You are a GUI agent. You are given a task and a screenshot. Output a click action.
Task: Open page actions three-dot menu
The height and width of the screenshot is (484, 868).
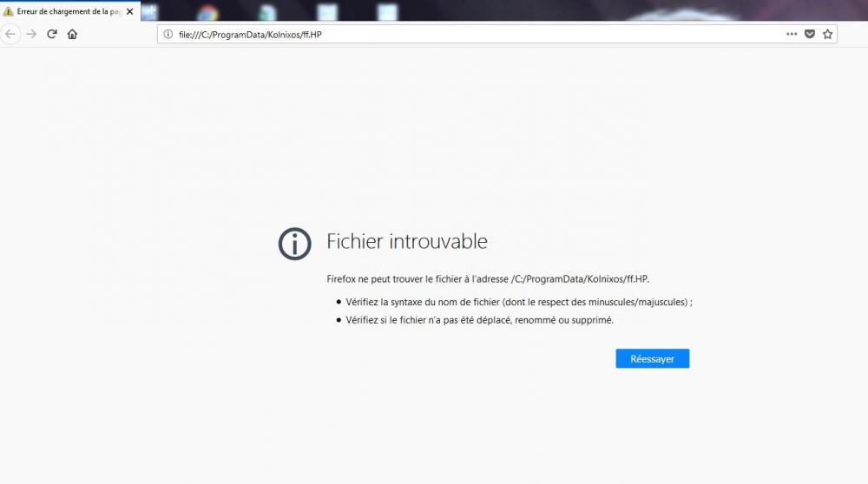[x=792, y=35]
